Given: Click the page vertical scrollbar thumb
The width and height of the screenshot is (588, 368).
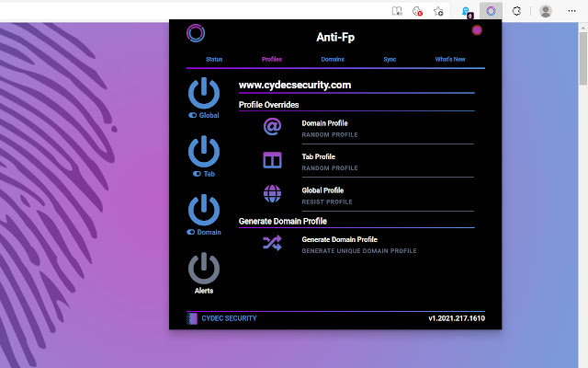Looking at the screenshot, I should click(x=582, y=58).
